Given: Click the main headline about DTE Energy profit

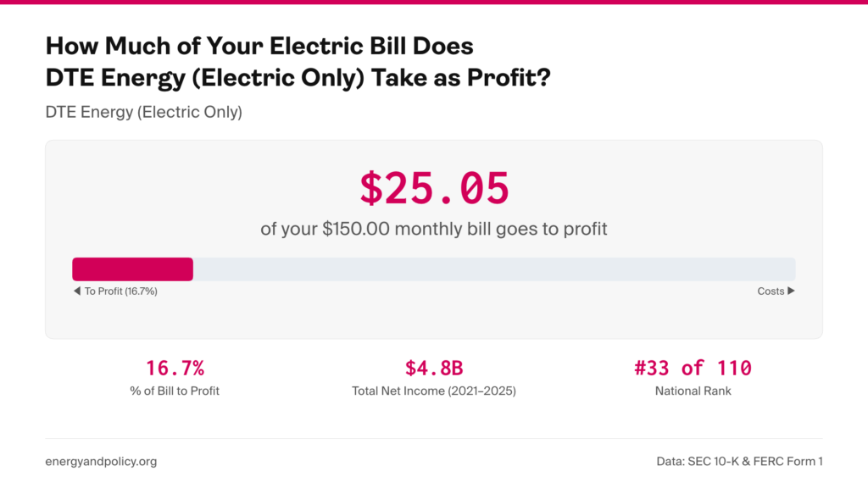Looking at the screenshot, I should point(298,61).
